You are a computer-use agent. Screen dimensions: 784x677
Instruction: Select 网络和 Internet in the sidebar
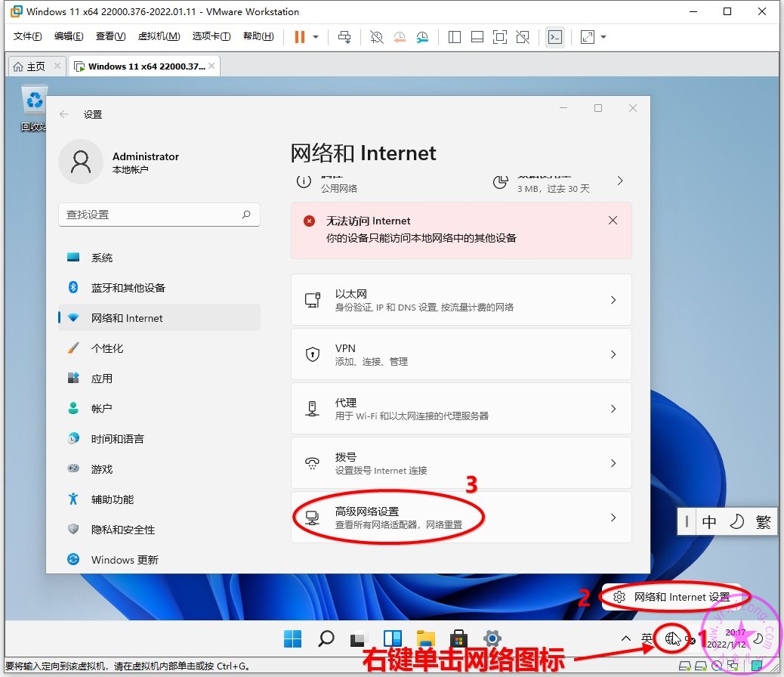(x=159, y=318)
